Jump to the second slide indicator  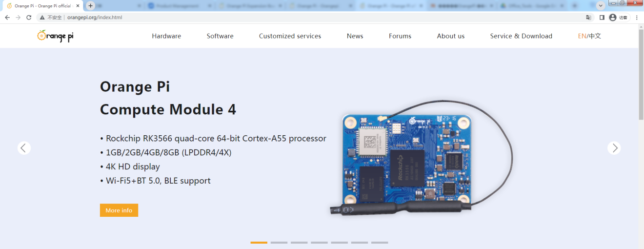tap(279, 242)
